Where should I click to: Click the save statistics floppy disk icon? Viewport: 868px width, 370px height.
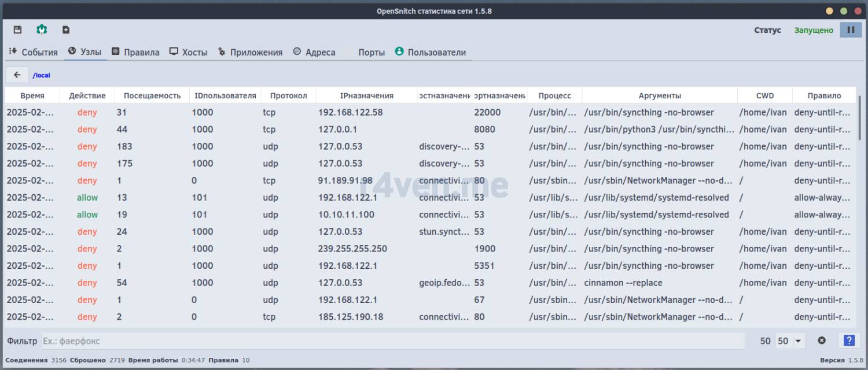click(17, 29)
